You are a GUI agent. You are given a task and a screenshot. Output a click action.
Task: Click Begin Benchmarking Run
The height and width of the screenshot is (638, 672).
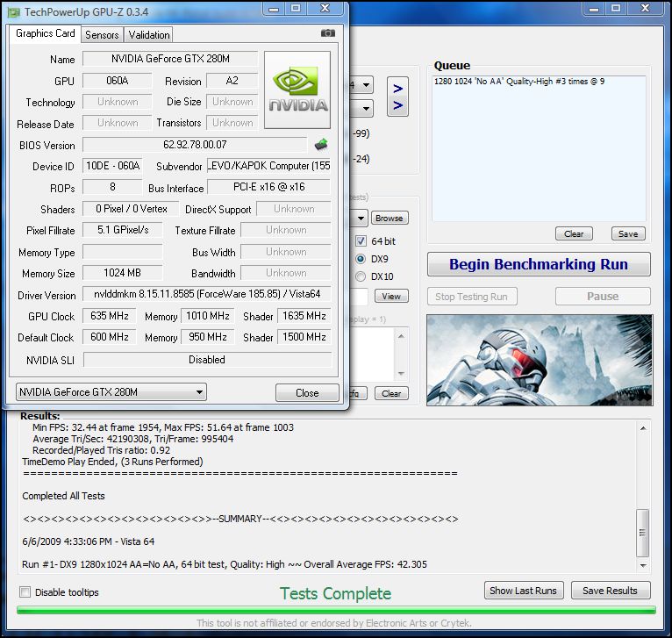[539, 264]
